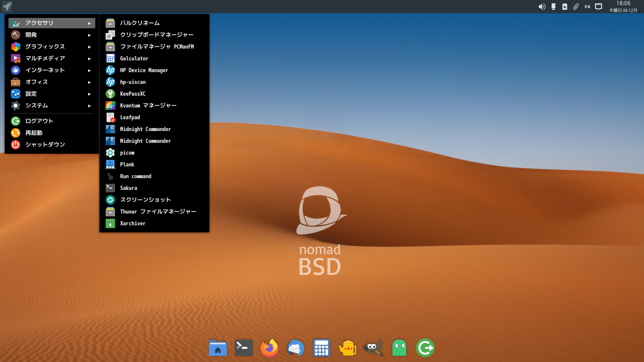Open the Leafpad text editor
Image resolution: width=644 pixels, height=362 pixels.
pyautogui.click(x=154, y=117)
